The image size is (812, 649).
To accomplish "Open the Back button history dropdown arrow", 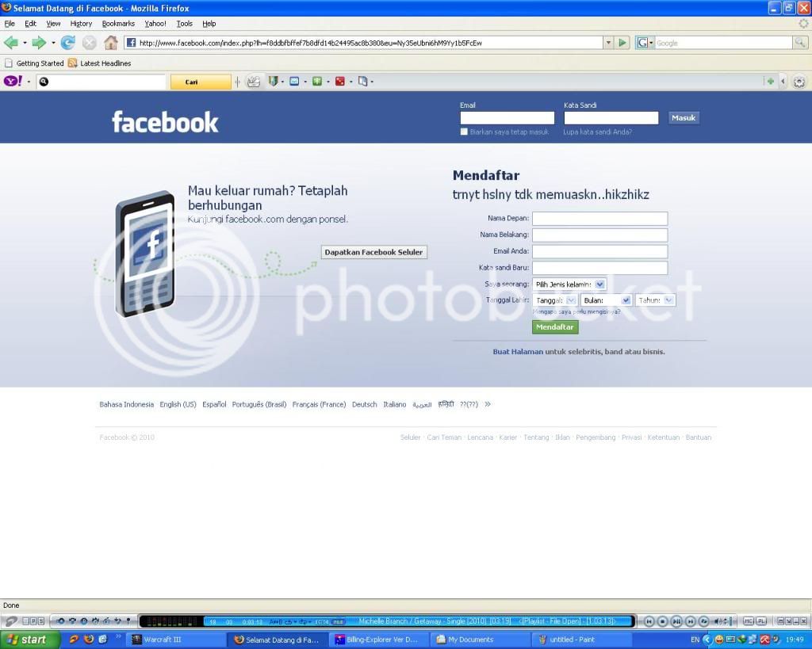I will tap(25, 43).
